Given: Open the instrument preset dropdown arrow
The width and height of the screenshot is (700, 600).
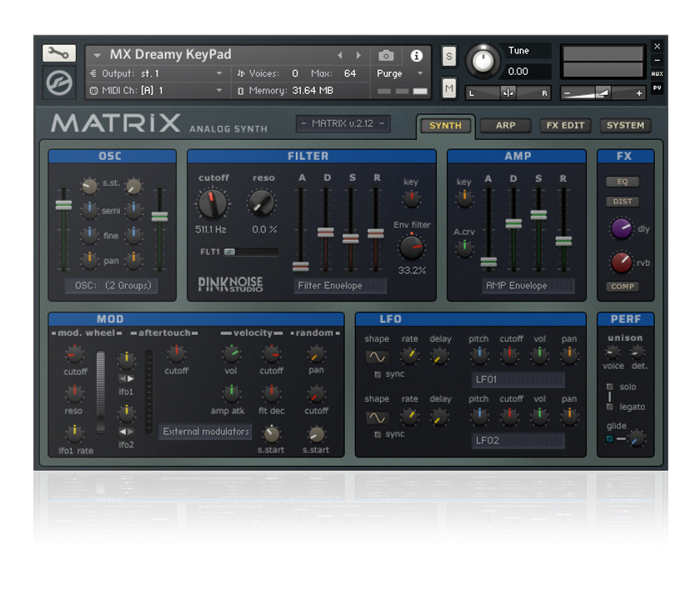Looking at the screenshot, I should 97,56.
